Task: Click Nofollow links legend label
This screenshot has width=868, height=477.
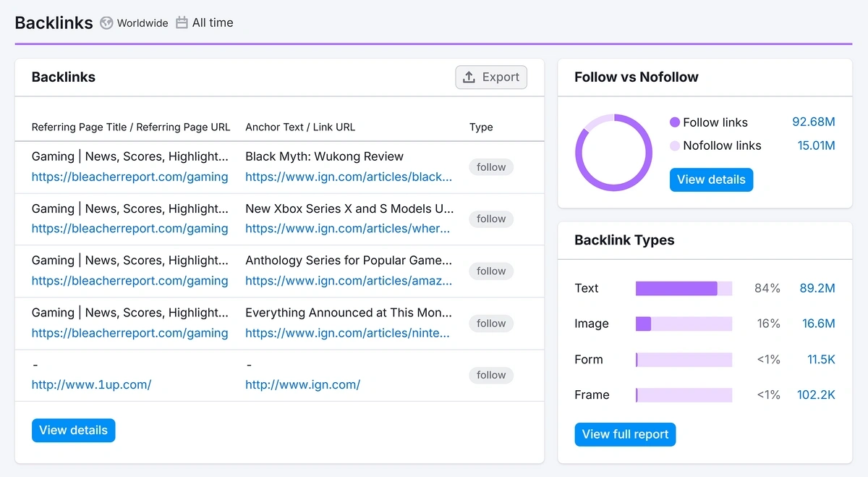Action: pos(722,145)
